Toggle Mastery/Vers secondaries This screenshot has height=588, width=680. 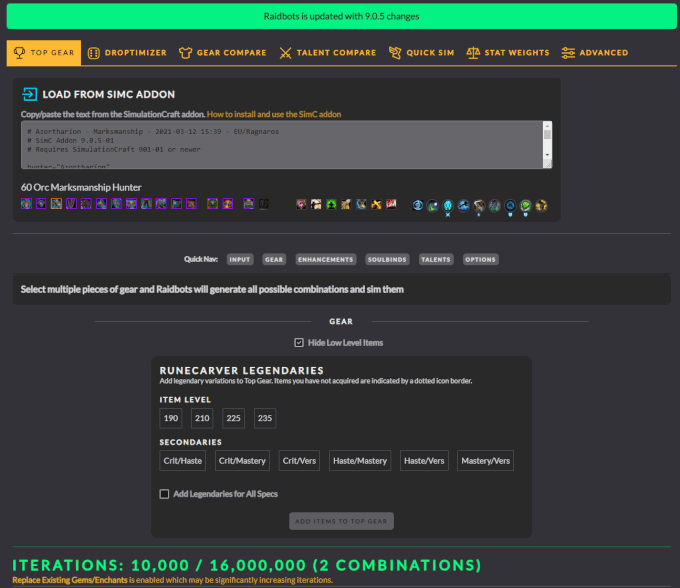(x=485, y=461)
